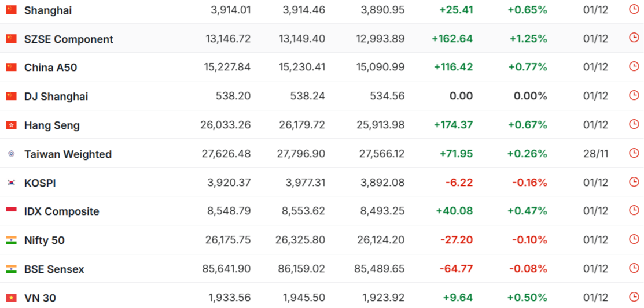
Task: Open the Taiwan Weighted index page
Action: tap(68, 154)
